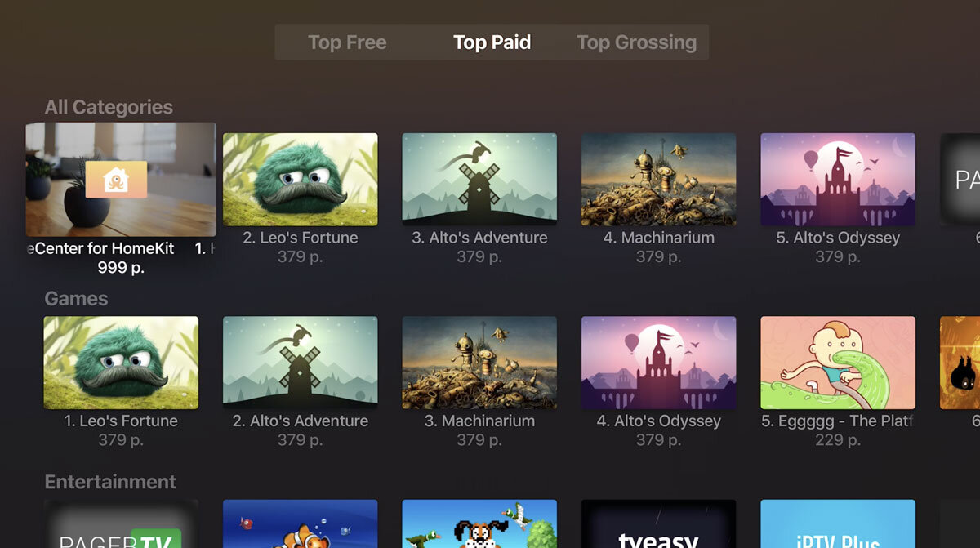This screenshot has width=980, height=548.
Task: Open the iPTV Plus app tile
Action: (x=838, y=524)
